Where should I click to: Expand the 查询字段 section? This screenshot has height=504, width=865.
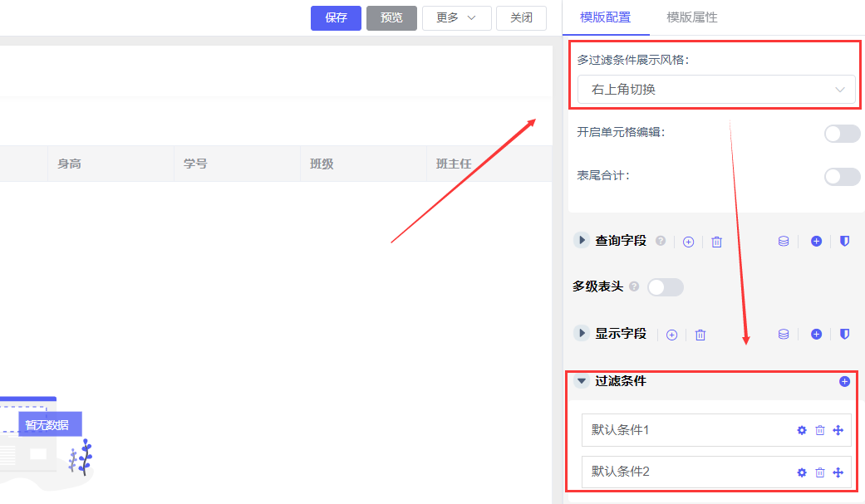(582, 241)
